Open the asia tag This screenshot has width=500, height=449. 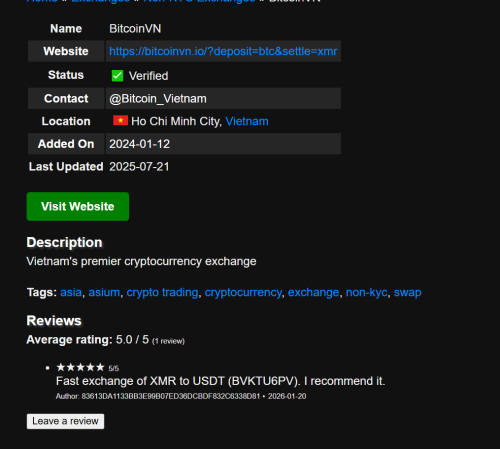pyautogui.click(x=71, y=292)
